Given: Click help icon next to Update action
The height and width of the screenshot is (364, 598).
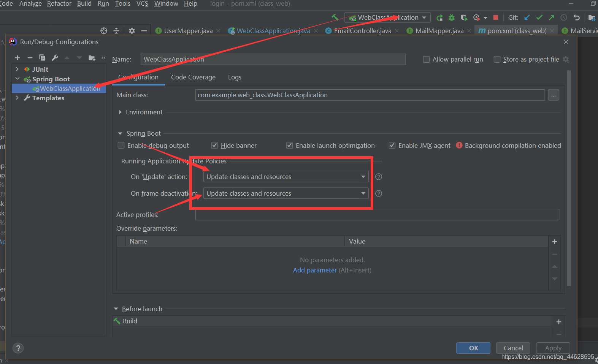Looking at the screenshot, I should pyautogui.click(x=379, y=177).
